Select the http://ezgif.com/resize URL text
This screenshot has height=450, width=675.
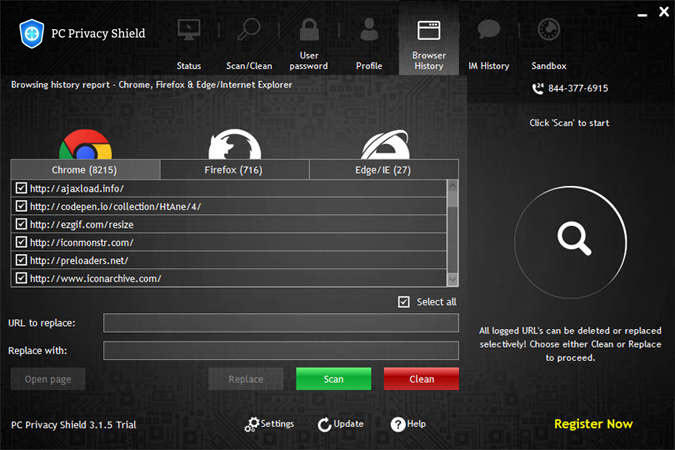82,225
